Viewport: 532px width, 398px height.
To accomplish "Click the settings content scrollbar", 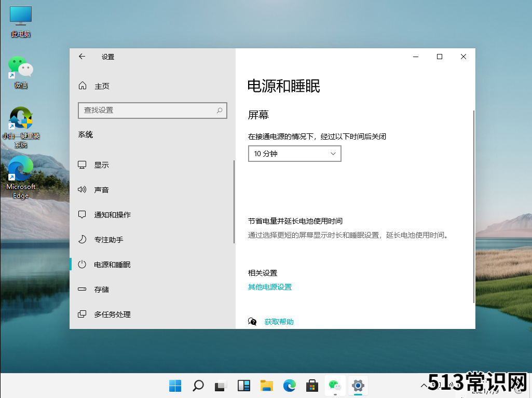I will (x=473, y=208).
